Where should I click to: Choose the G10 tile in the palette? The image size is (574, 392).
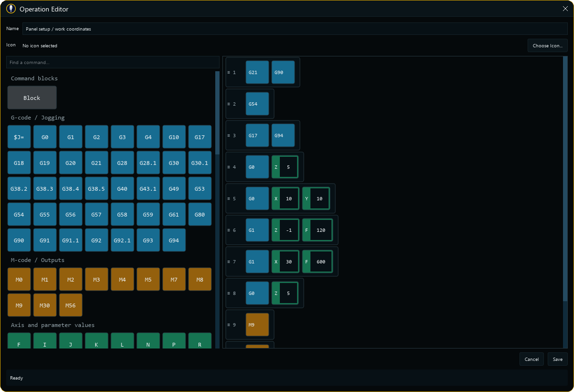pos(174,137)
